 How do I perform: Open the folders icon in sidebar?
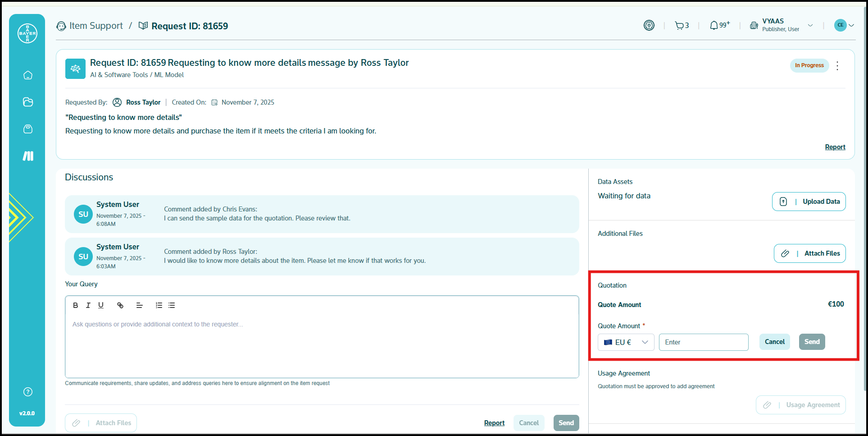click(x=28, y=102)
